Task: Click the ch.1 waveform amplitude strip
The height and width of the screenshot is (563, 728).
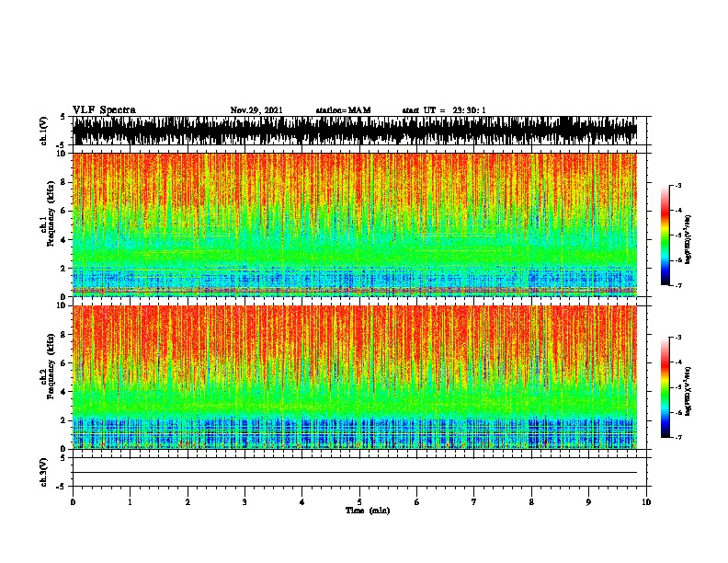Action: 355,131
